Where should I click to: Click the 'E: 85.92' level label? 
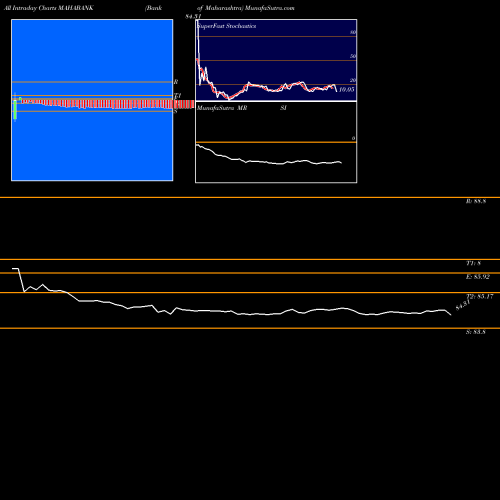[478, 277]
